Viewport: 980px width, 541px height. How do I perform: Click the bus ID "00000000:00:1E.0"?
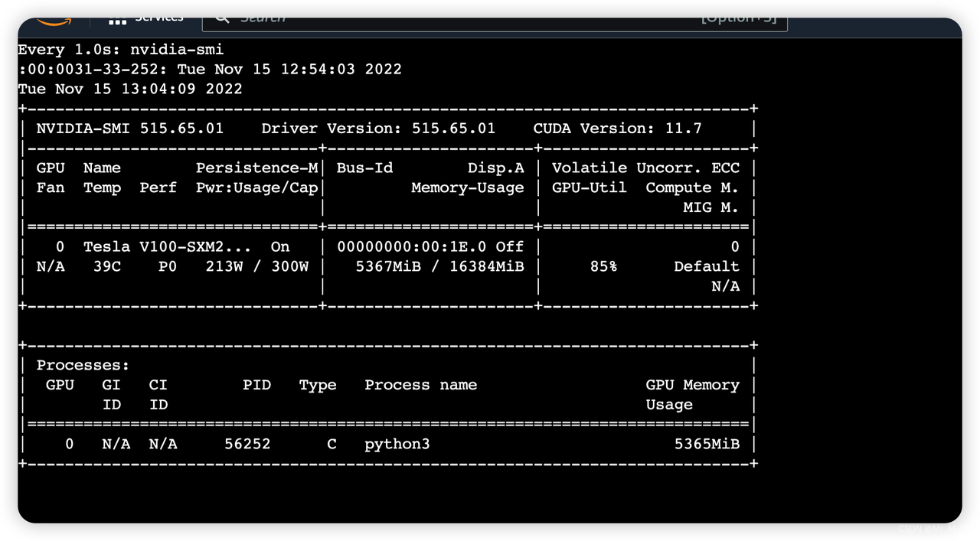411,246
